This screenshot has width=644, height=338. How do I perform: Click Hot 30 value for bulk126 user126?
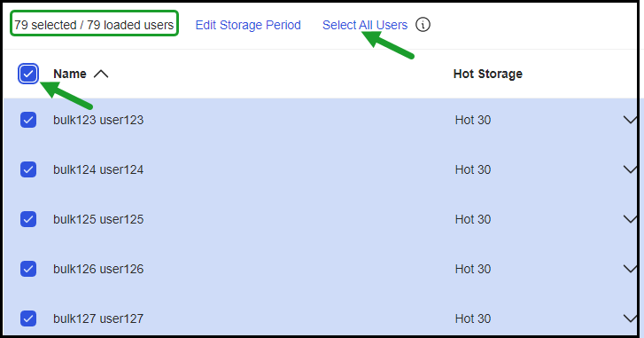coord(473,269)
